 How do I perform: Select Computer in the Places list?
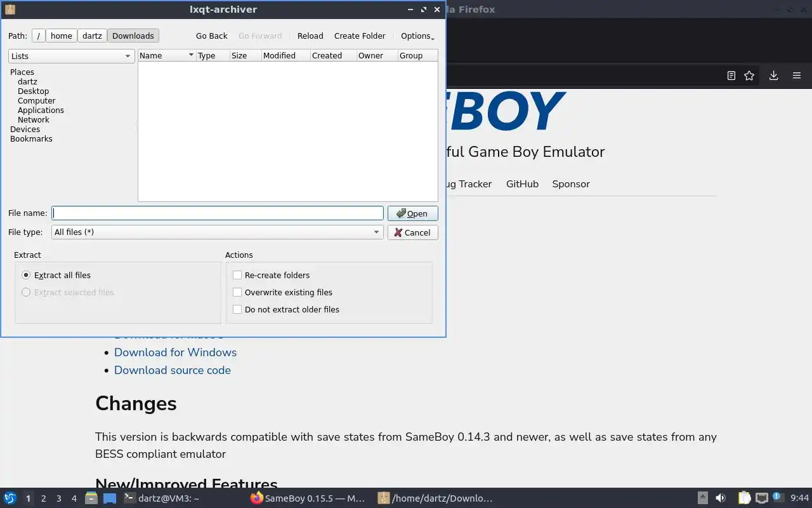36,101
